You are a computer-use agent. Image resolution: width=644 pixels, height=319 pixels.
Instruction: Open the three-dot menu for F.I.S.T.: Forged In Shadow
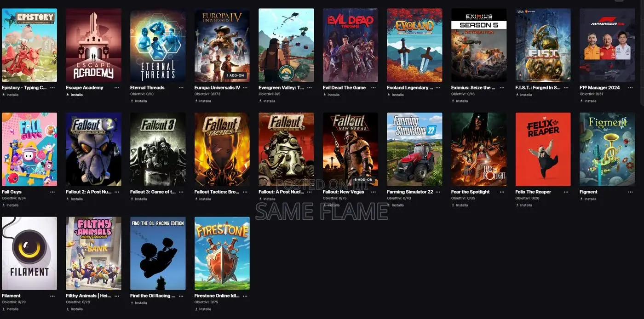(x=566, y=88)
